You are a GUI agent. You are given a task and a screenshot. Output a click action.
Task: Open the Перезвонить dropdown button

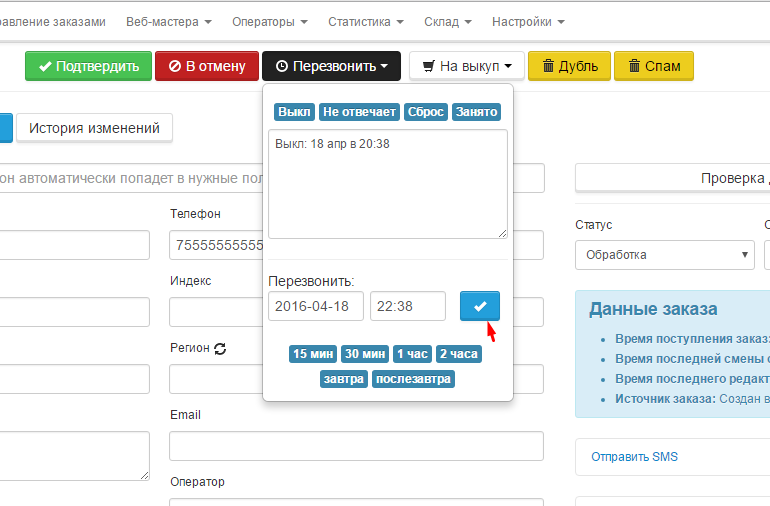331,66
